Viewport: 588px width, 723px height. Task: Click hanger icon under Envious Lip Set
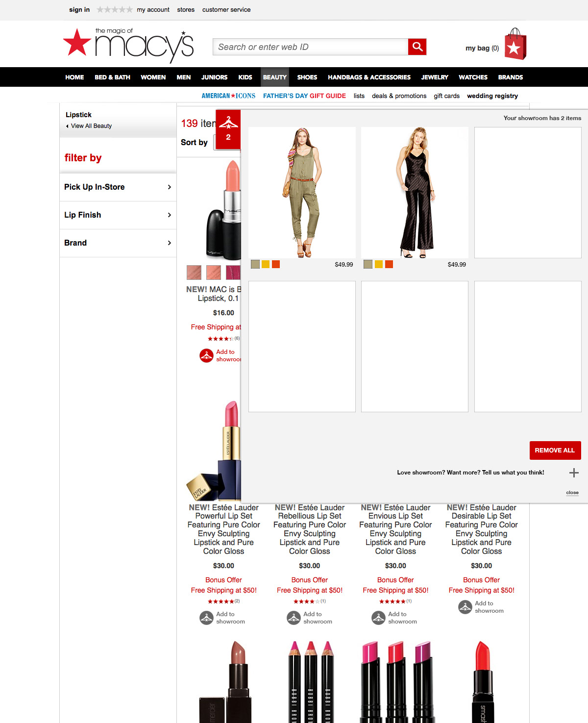click(x=378, y=618)
